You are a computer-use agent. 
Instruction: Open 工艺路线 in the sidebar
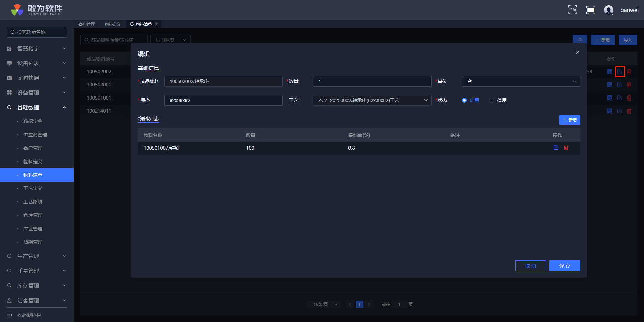33,202
